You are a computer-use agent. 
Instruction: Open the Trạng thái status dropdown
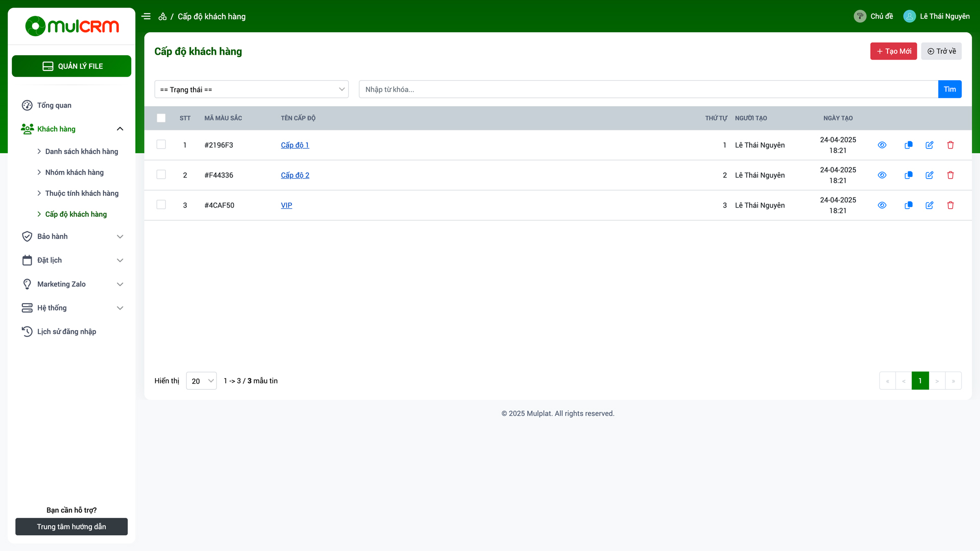[251, 89]
